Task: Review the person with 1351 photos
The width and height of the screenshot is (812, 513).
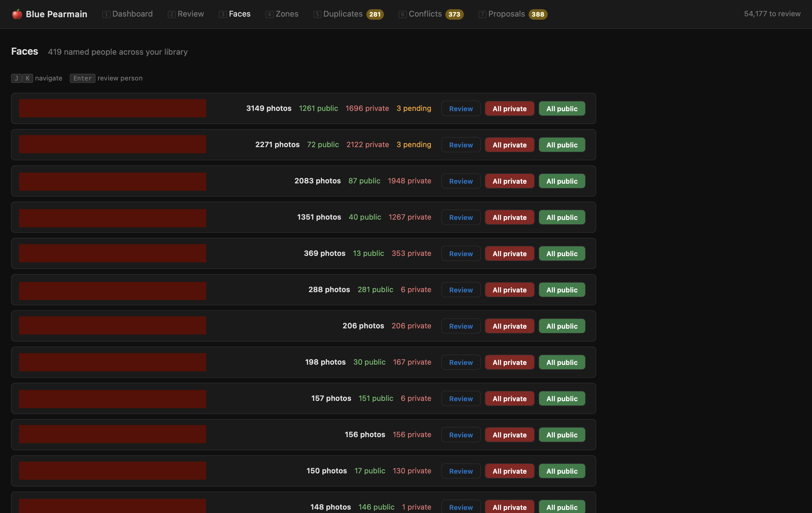Action: (461, 217)
